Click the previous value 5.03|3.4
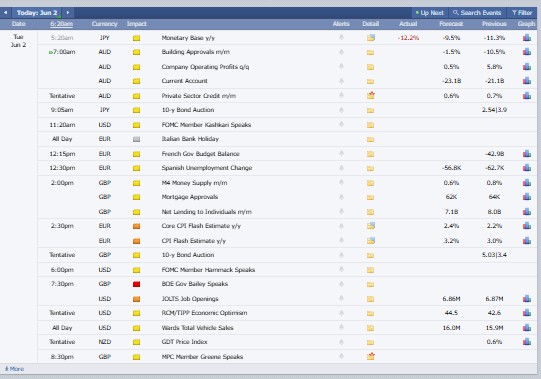 pyautogui.click(x=494, y=255)
